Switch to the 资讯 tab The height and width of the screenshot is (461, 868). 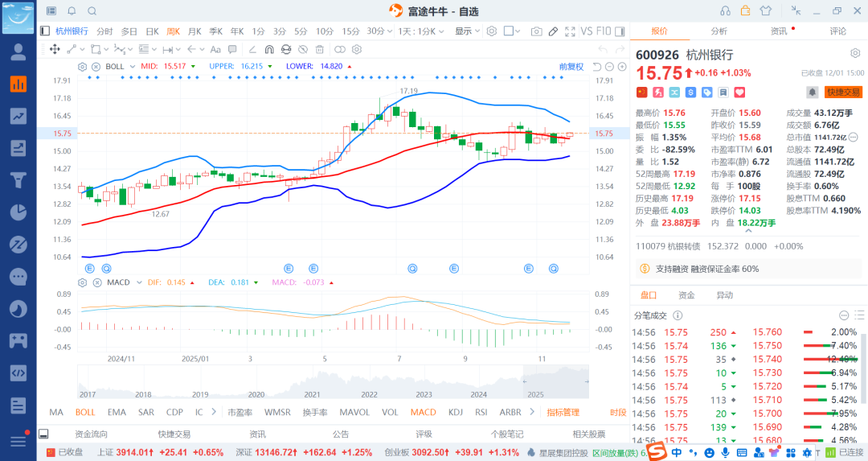click(x=778, y=31)
